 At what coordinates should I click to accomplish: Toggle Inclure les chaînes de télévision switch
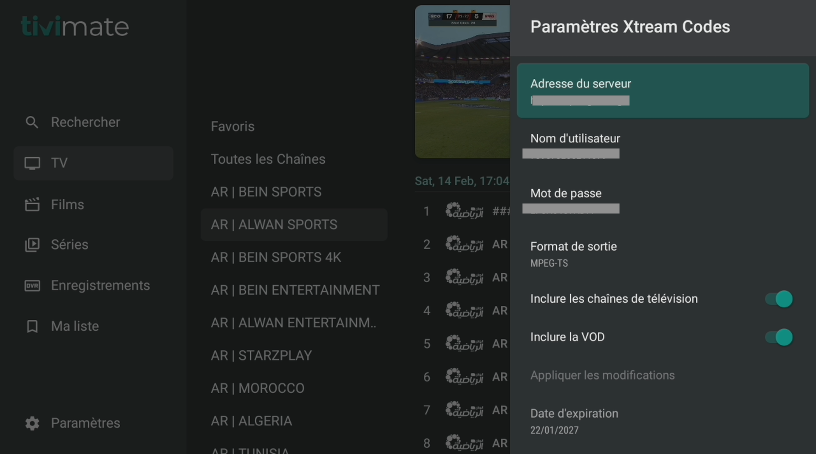click(x=778, y=299)
